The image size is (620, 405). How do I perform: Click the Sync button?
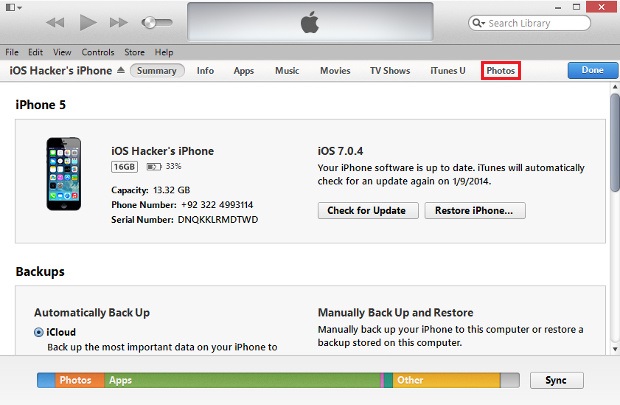tap(556, 380)
